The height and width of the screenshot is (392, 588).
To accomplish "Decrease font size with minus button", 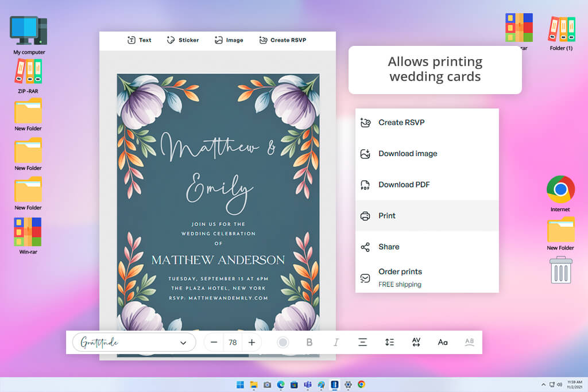I will pos(214,343).
